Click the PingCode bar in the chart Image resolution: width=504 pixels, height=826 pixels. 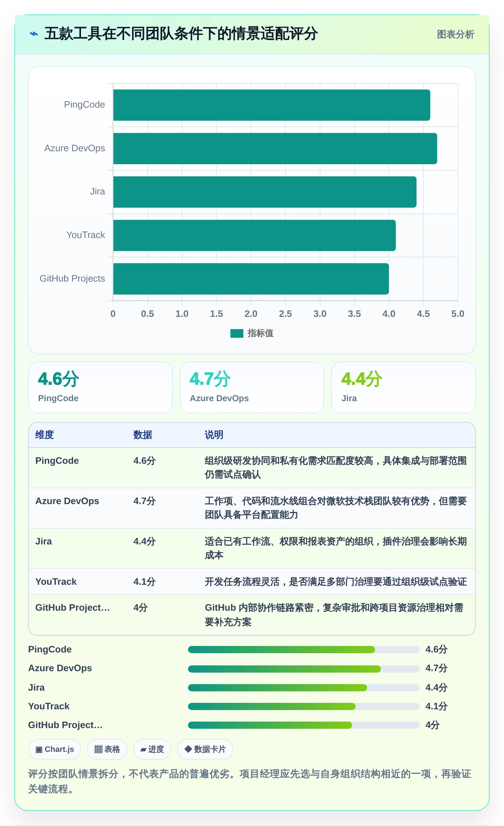(x=272, y=105)
